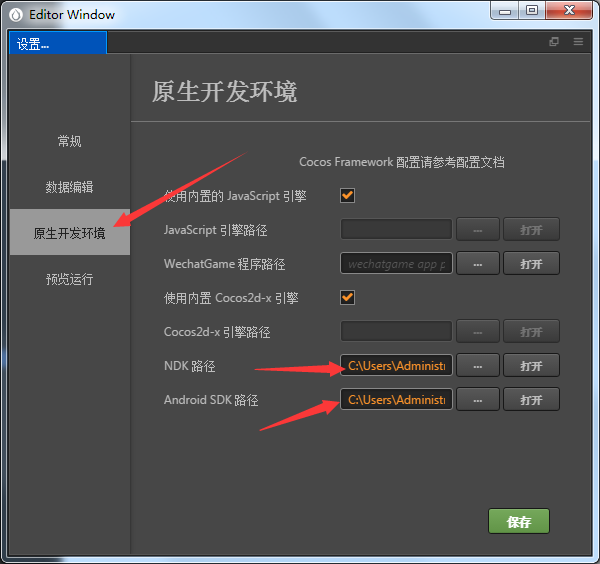The image size is (600, 564).
Task: Minimize the Editor Window
Action: pos(504,10)
